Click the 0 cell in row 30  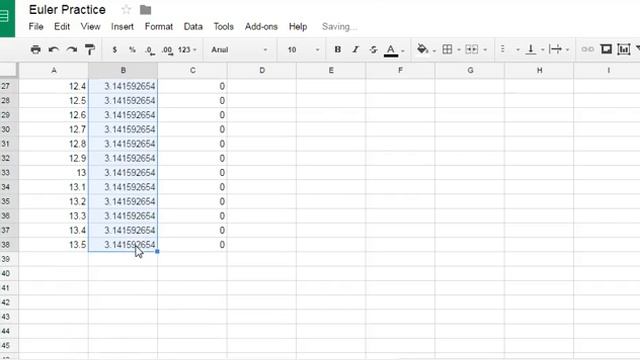coord(193,129)
